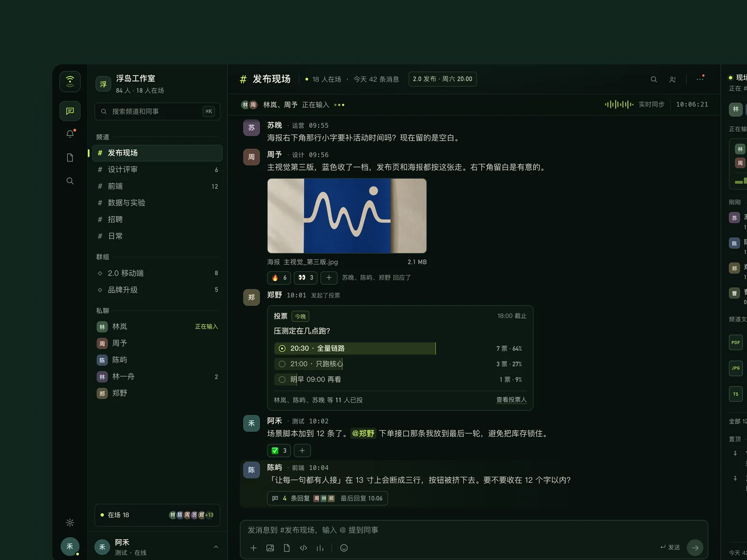
Task: Click the 2.0 发布 · 周六 20:00 badge
Action: tap(443, 79)
